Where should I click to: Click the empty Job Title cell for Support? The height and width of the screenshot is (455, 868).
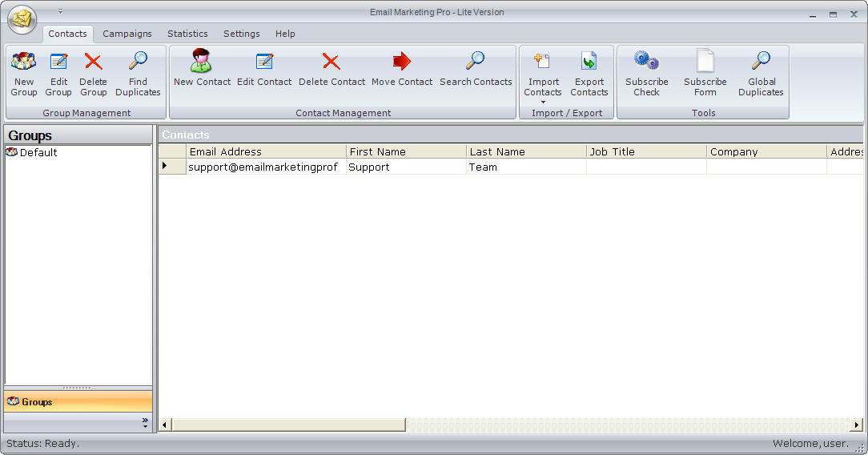646,167
